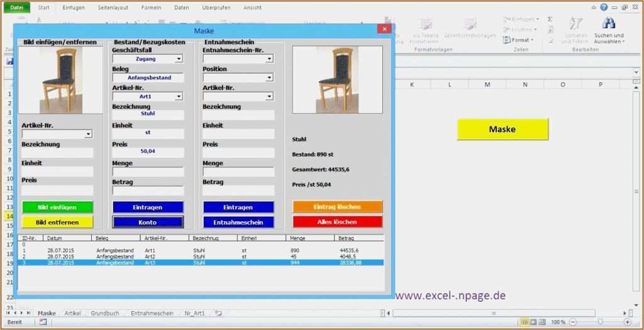The width and height of the screenshot is (644, 330).
Task: Click the zoom in plus icon
Action: pos(628,322)
